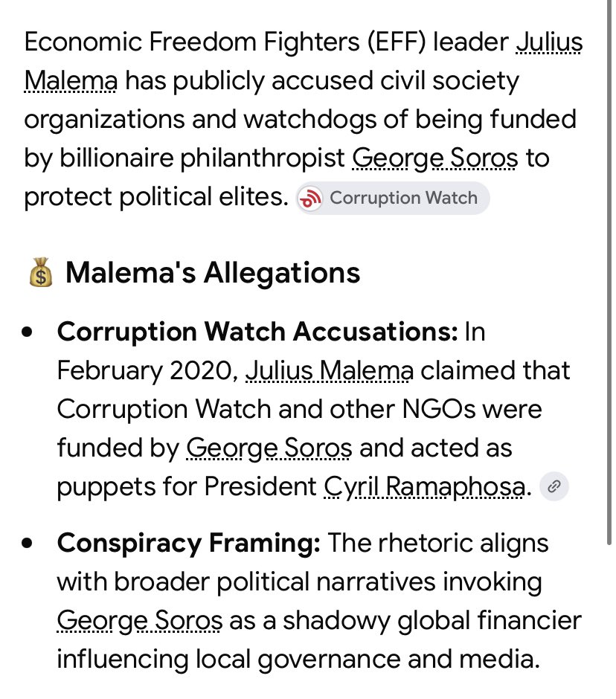
Task: Click the link chain citation icon
Action: click(554, 486)
